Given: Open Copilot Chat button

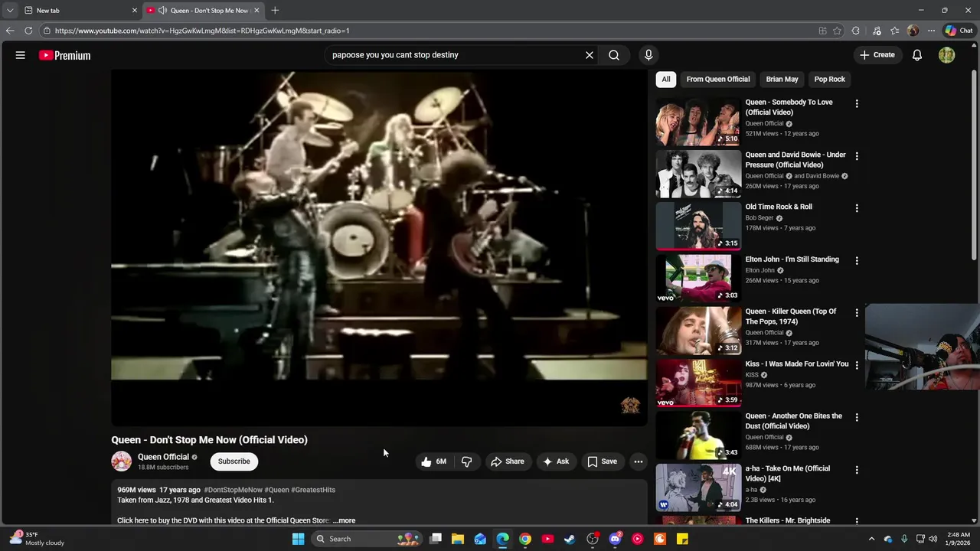Looking at the screenshot, I should click(x=959, y=31).
